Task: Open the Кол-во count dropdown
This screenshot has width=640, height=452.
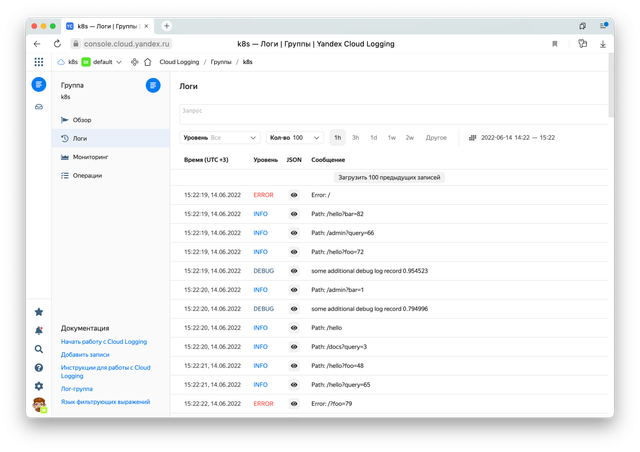Action: coord(294,137)
